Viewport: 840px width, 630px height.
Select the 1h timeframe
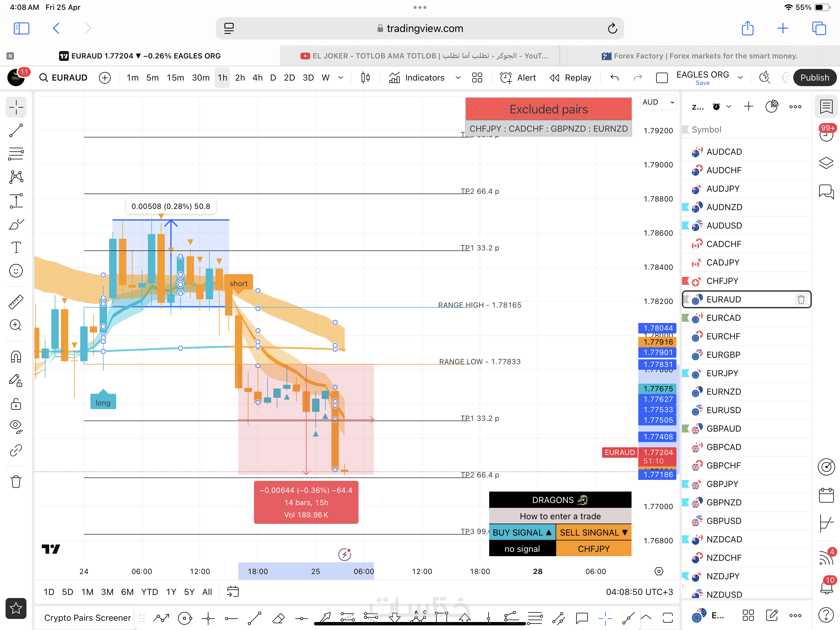(223, 78)
